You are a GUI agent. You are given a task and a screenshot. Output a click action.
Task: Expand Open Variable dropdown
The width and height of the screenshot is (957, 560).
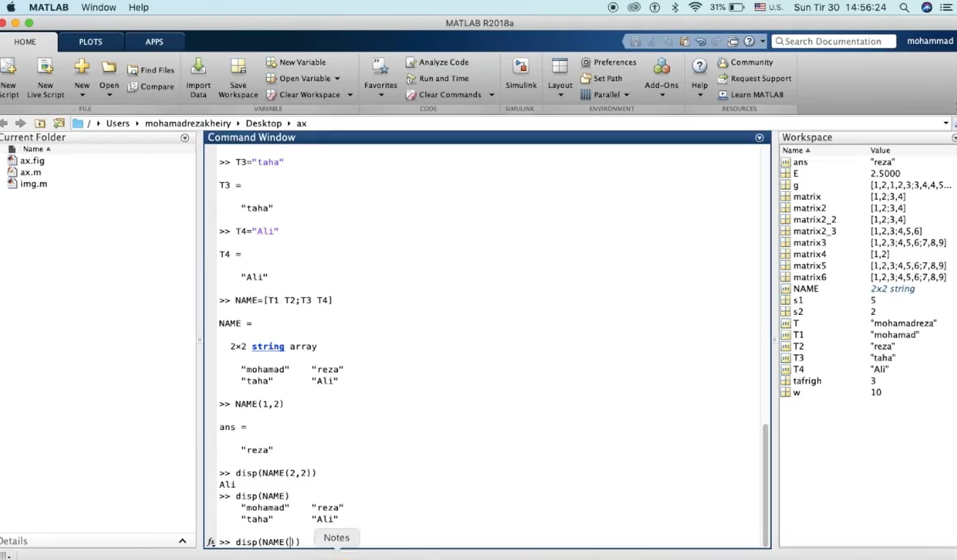pos(338,78)
